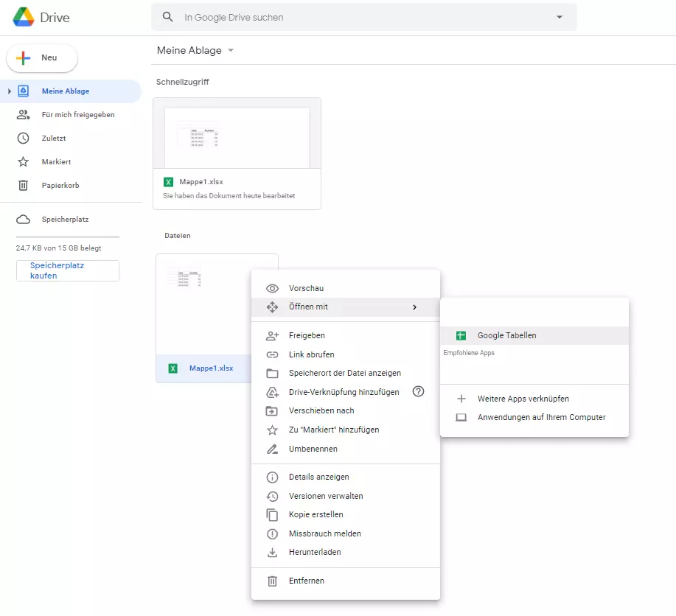Click the search field In Google Drive suchen
Image resolution: width=676 pixels, height=616 pixels.
(364, 17)
